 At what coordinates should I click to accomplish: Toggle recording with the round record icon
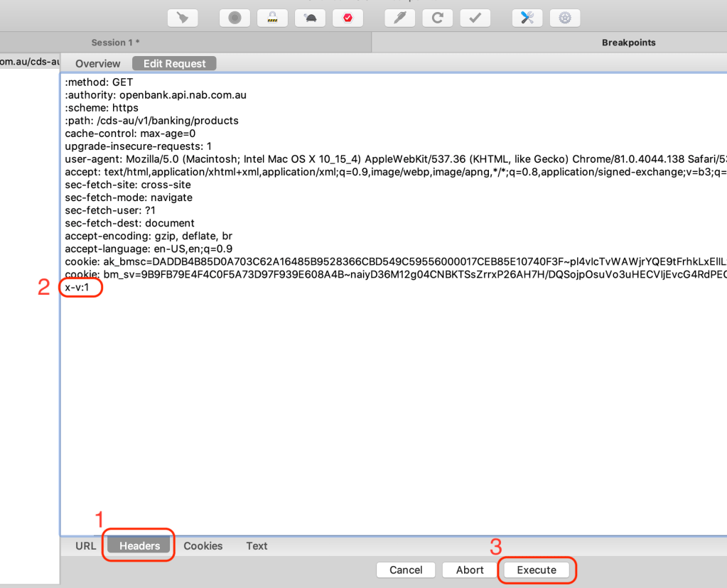pos(235,18)
